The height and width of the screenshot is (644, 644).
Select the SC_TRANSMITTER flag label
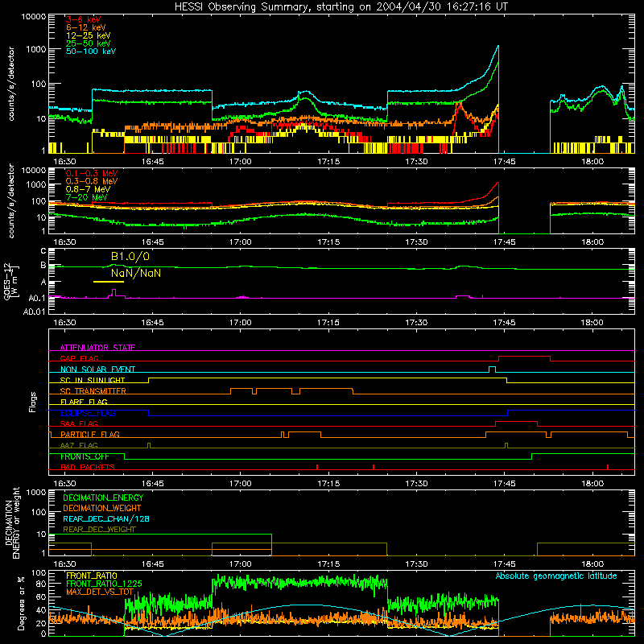point(93,391)
